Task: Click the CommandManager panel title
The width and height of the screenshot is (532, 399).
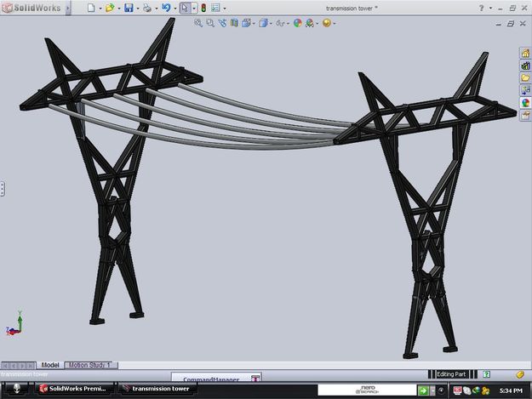Action: tap(211, 379)
